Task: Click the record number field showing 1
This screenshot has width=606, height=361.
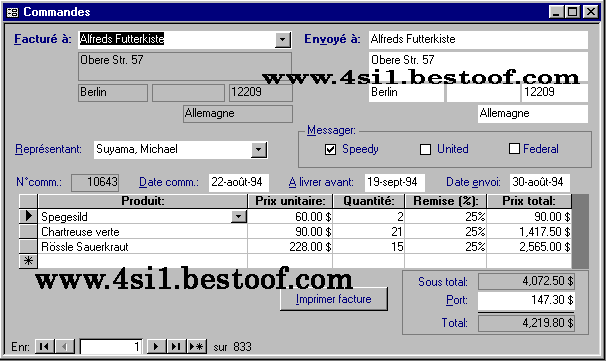Action: pyautogui.click(x=111, y=346)
